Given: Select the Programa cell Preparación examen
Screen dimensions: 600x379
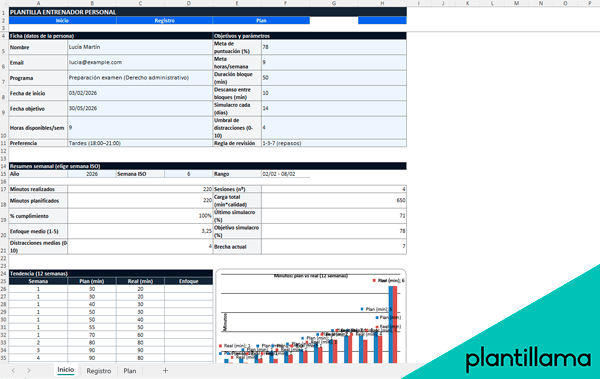Looking at the screenshot, I should click(x=140, y=78).
